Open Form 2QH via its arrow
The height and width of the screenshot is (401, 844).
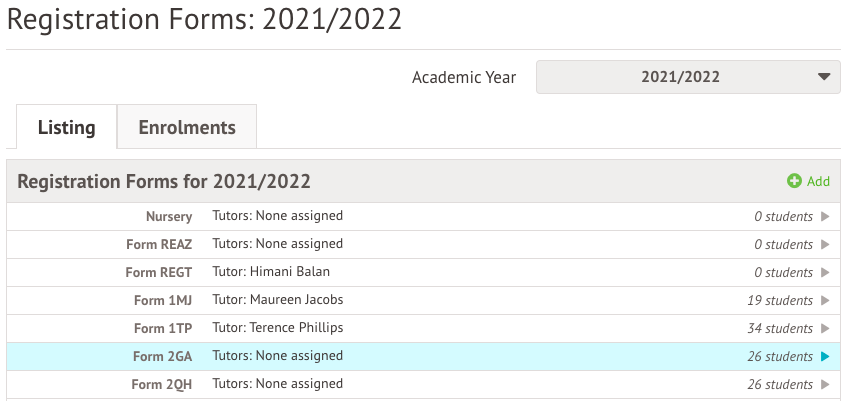pyautogui.click(x=825, y=384)
